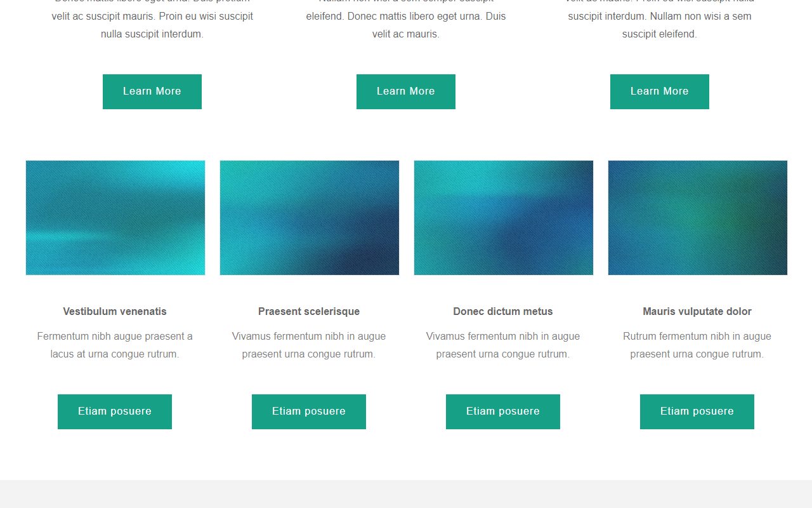Click Learn More below 'Duis velit ac mauris' paragraph
812x508 pixels.
pos(406,91)
